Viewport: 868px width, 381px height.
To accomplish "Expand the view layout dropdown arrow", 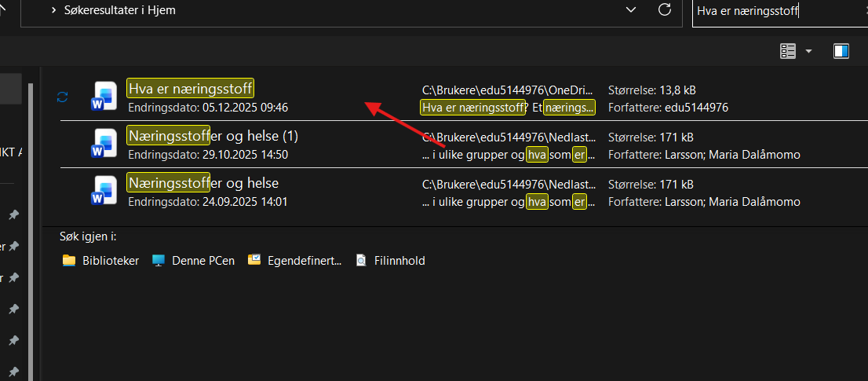I will tap(809, 51).
